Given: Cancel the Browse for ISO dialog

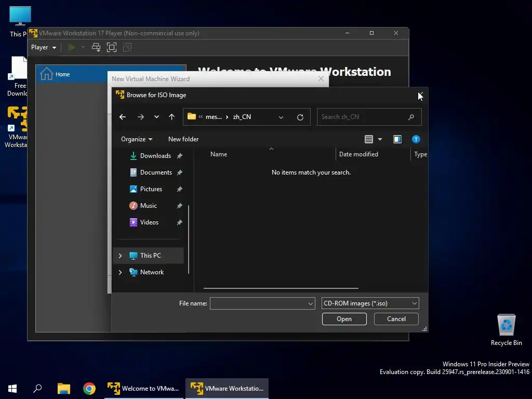Looking at the screenshot, I should click(x=396, y=319).
